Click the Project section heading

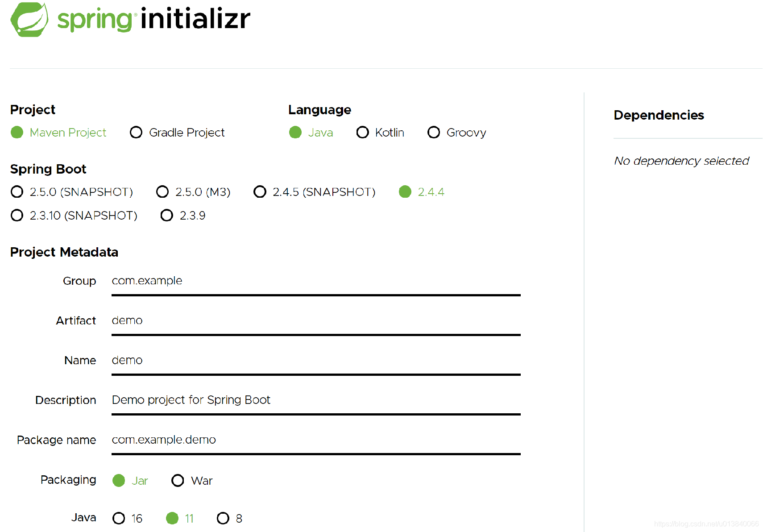click(33, 110)
